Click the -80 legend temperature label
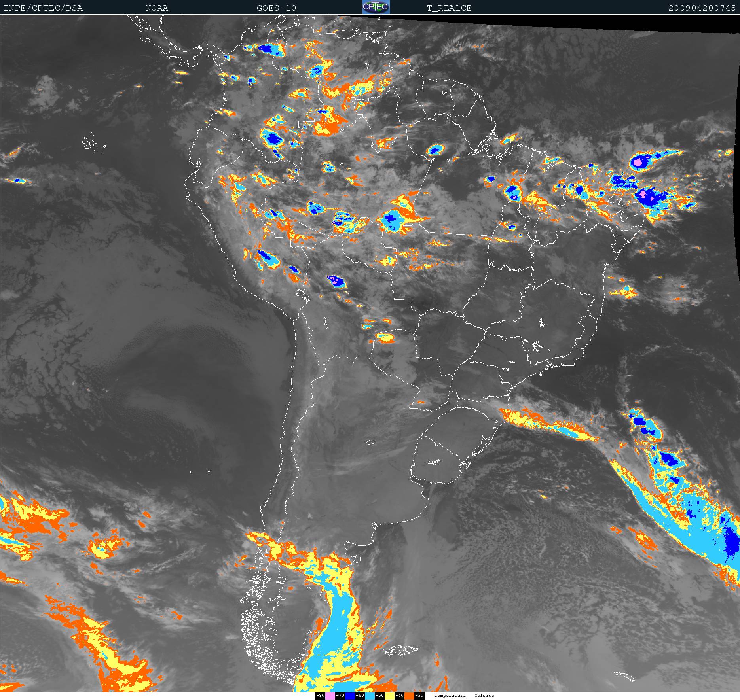Viewport: 740px width, 700px height. point(321,696)
